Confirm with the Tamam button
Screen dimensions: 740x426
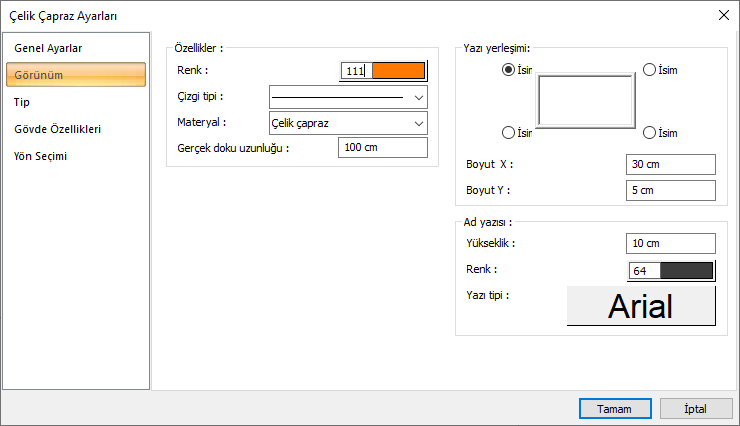(614, 408)
